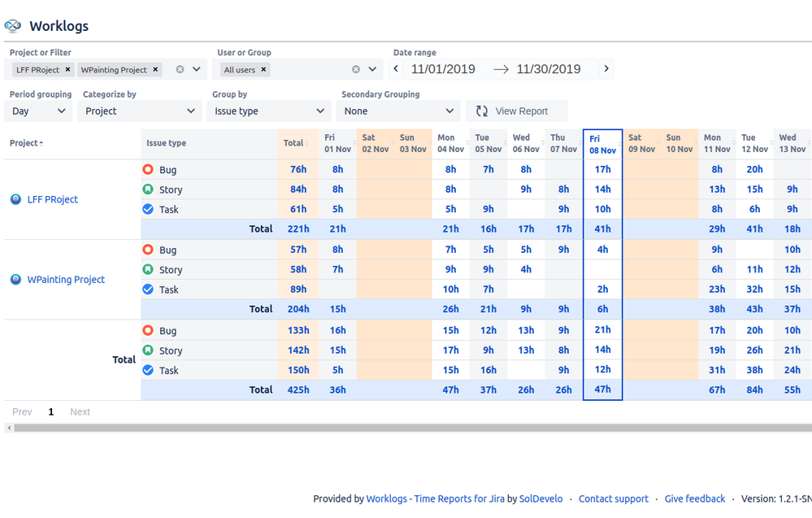Screen dimensions: 812x518
Task: Click the View Report refresh button
Action: coord(517,111)
